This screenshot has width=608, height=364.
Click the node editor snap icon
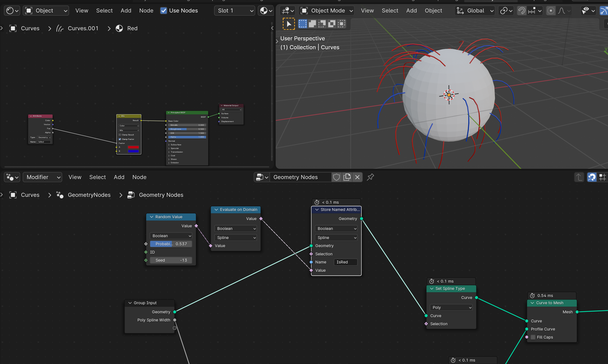(591, 177)
